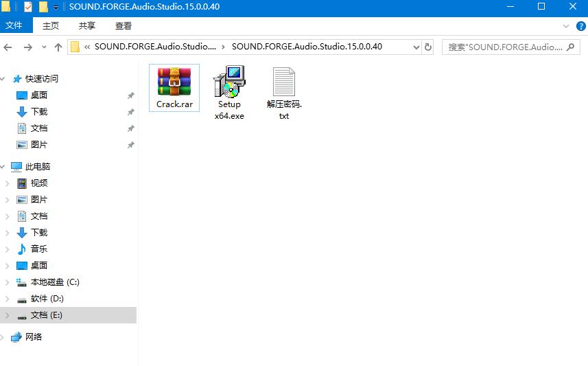Click the search box magnifier icon
The width and height of the screenshot is (588, 366).
(570, 47)
